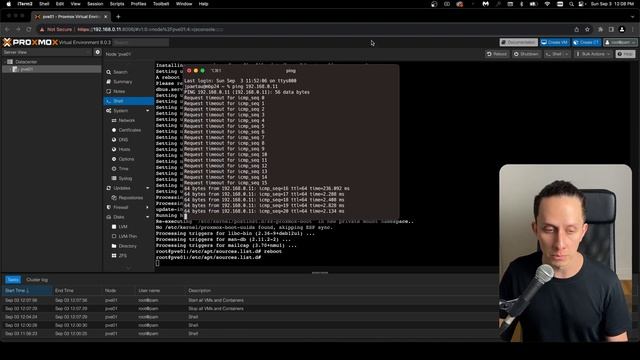Open the Profiles menu
This screenshot has height=360, width=640.
point(138,4)
